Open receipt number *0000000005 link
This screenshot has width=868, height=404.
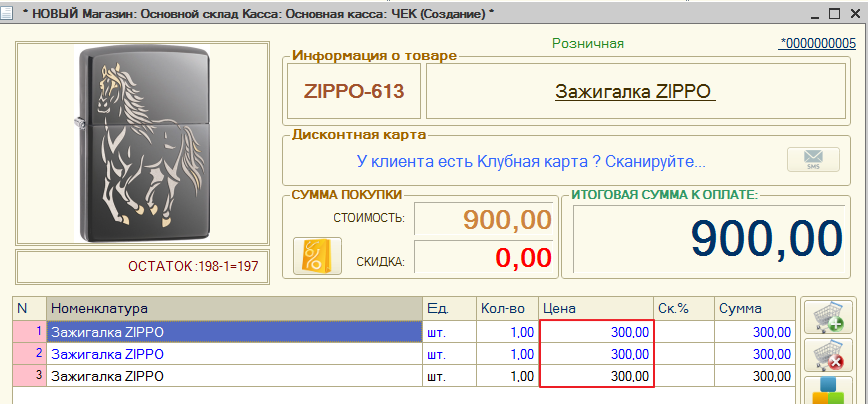[817, 44]
